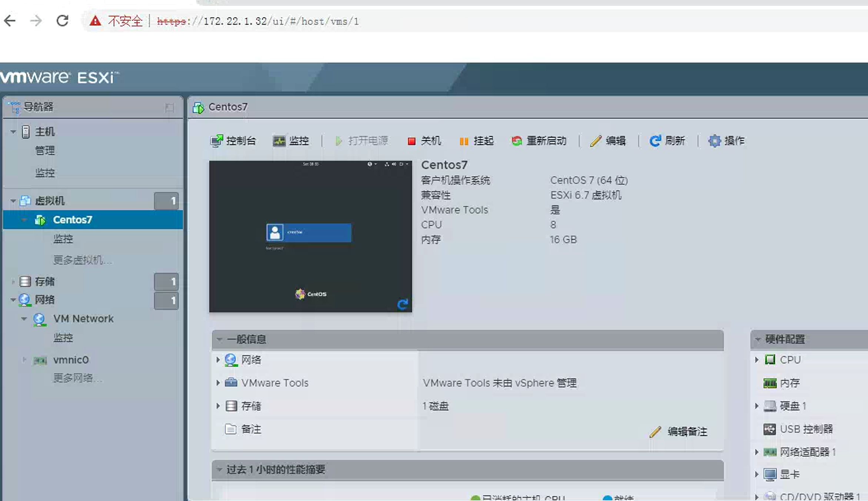The width and height of the screenshot is (868, 501).
Task: Click the 更多虚拟机 link
Action: coord(82,260)
